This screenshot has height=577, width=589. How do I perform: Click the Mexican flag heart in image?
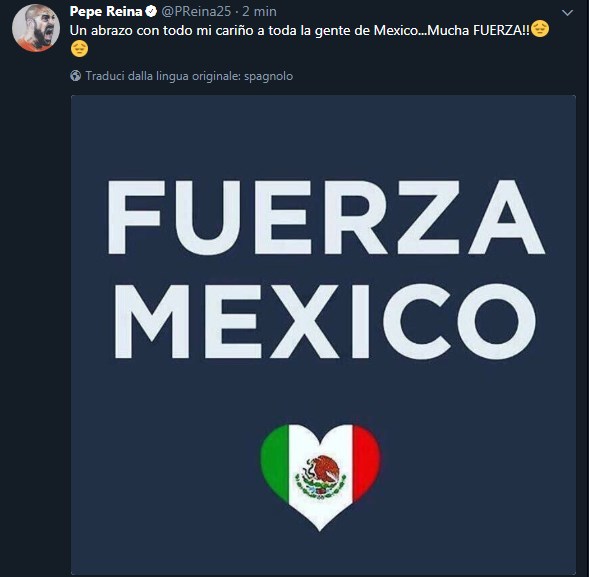(x=320, y=477)
